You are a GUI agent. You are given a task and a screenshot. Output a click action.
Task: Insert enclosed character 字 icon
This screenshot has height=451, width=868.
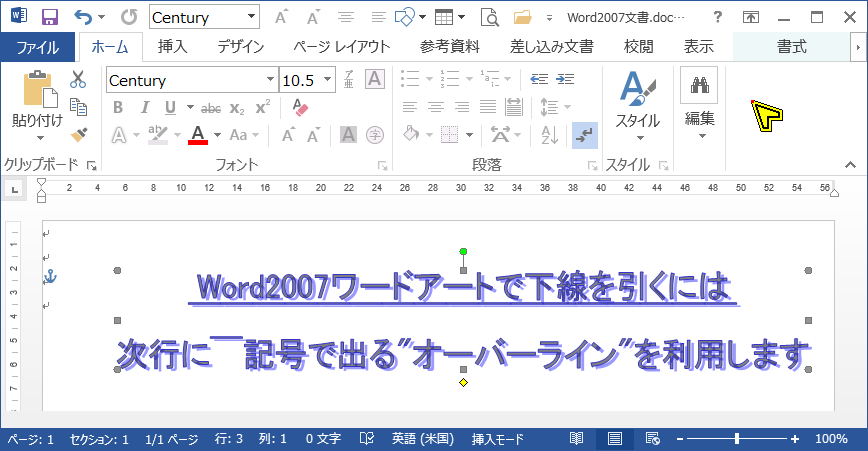(x=375, y=134)
